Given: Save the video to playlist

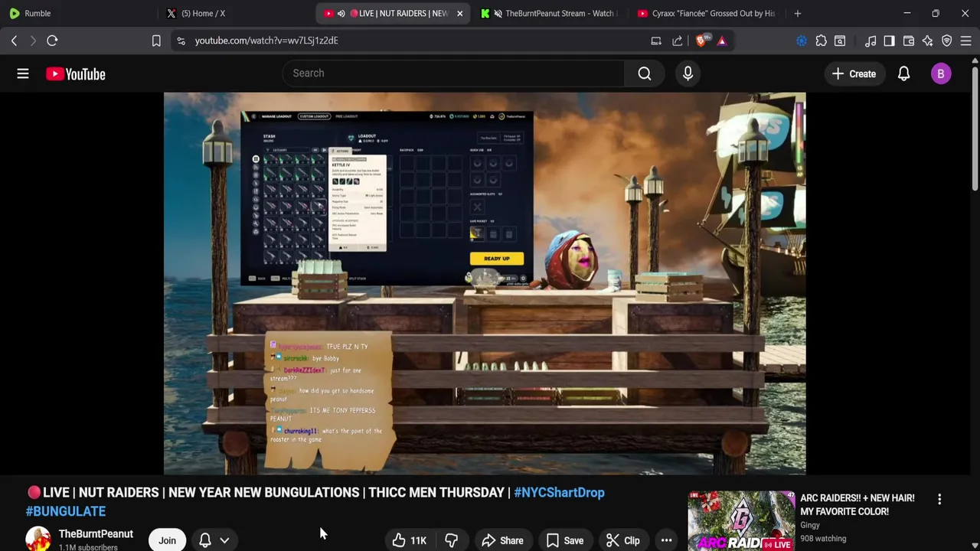Looking at the screenshot, I should pos(565,540).
